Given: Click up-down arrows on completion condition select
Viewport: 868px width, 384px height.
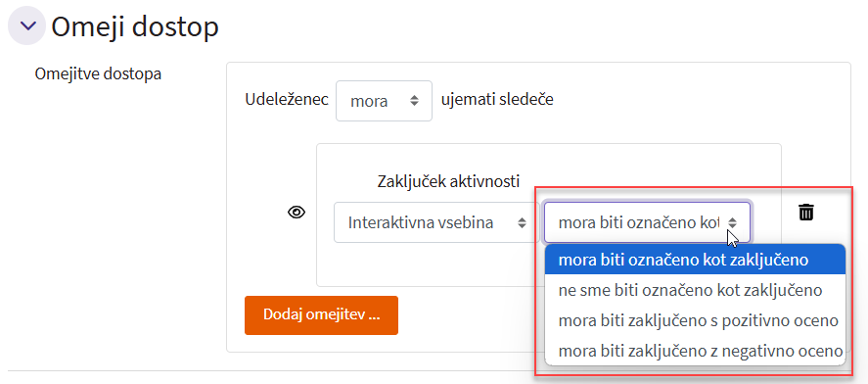Looking at the screenshot, I should [x=733, y=222].
